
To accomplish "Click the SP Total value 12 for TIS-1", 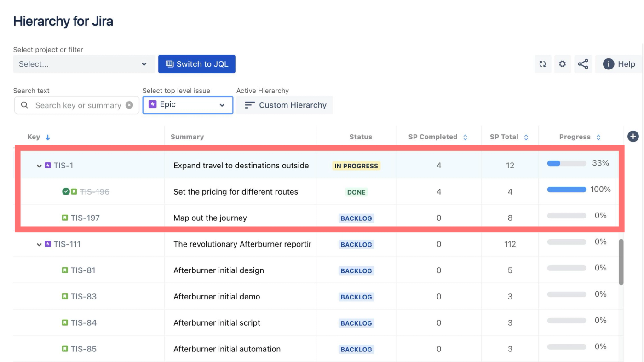I will pyautogui.click(x=510, y=166).
